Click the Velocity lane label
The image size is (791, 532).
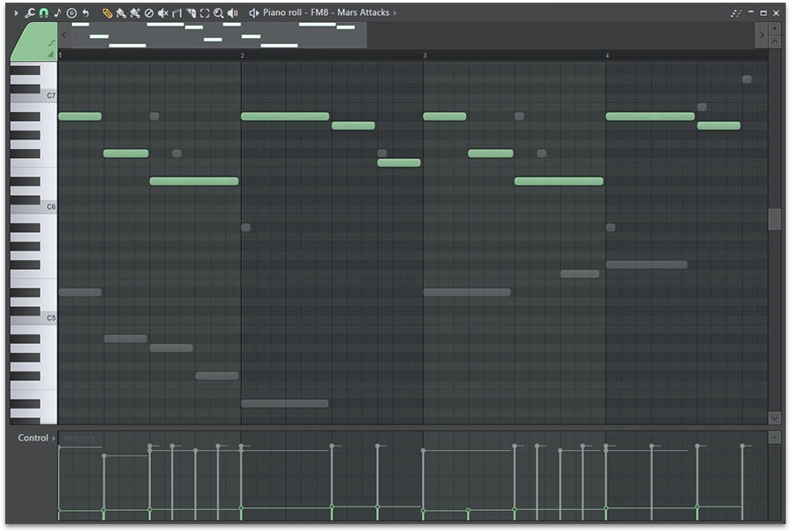click(79, 438)
